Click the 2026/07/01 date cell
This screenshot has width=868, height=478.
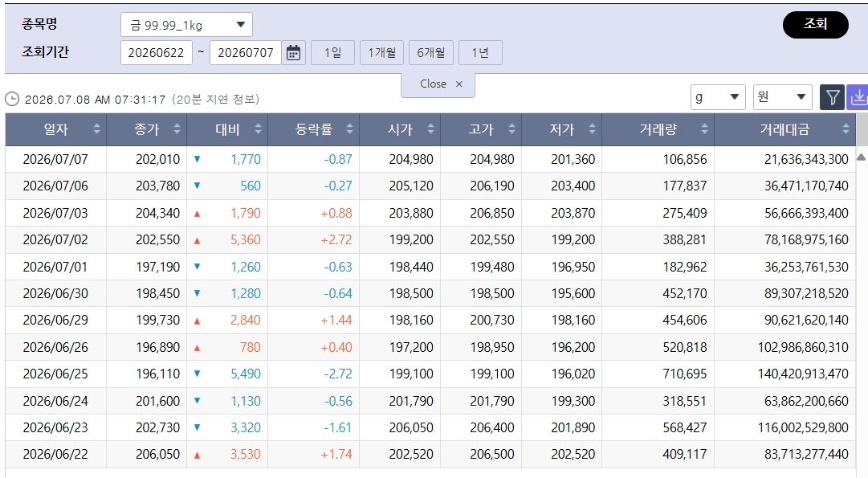55,267
